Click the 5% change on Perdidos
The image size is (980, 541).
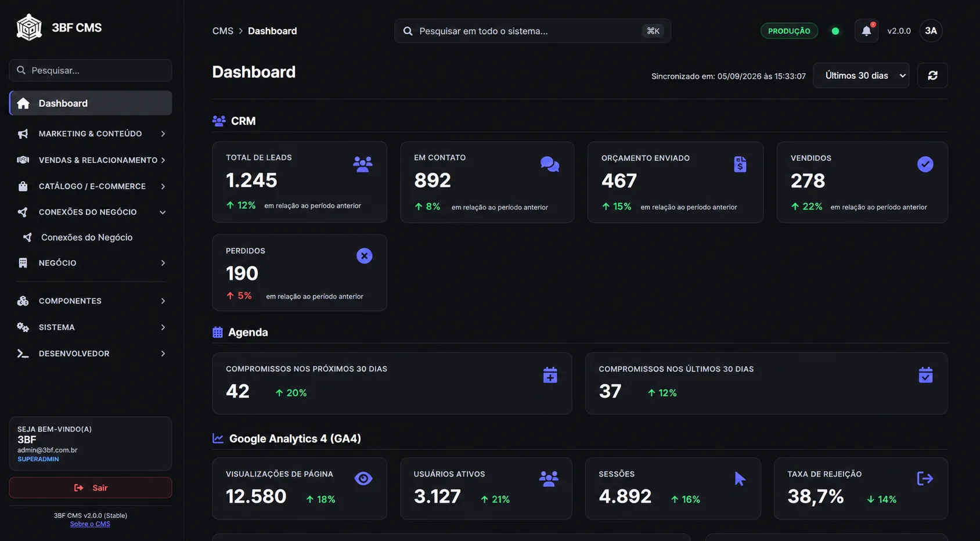(239, 296)
